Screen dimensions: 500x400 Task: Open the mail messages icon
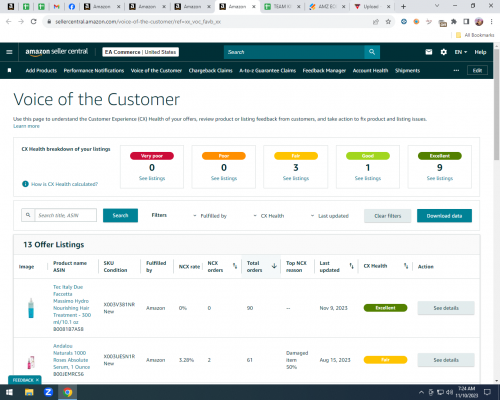429,52
